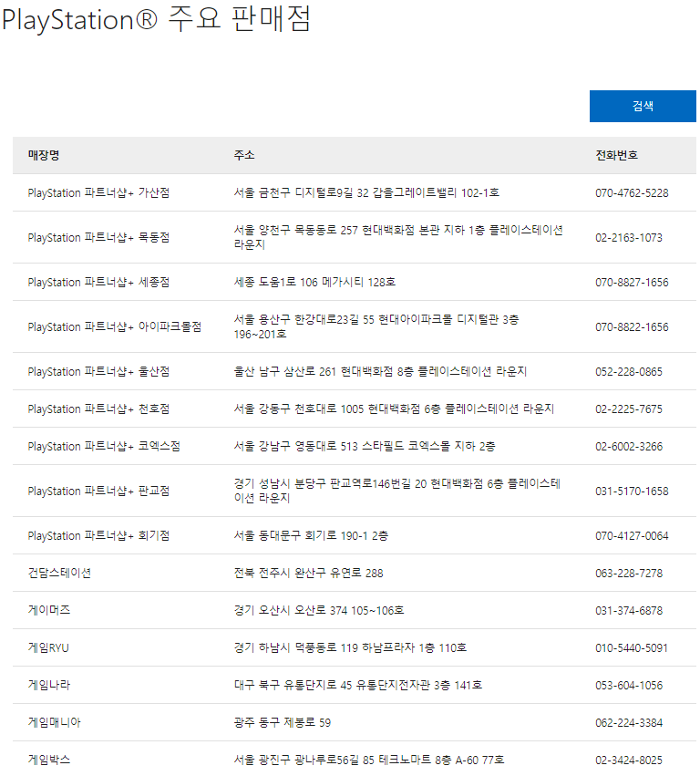
Task: Click phone number 031-374-6878
Action: [629, 611]
